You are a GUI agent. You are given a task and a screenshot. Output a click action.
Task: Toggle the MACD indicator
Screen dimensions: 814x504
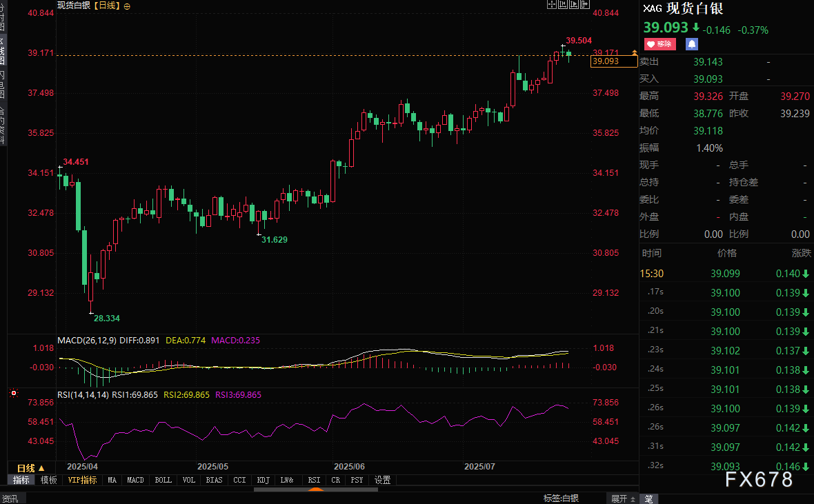[136, 480]
